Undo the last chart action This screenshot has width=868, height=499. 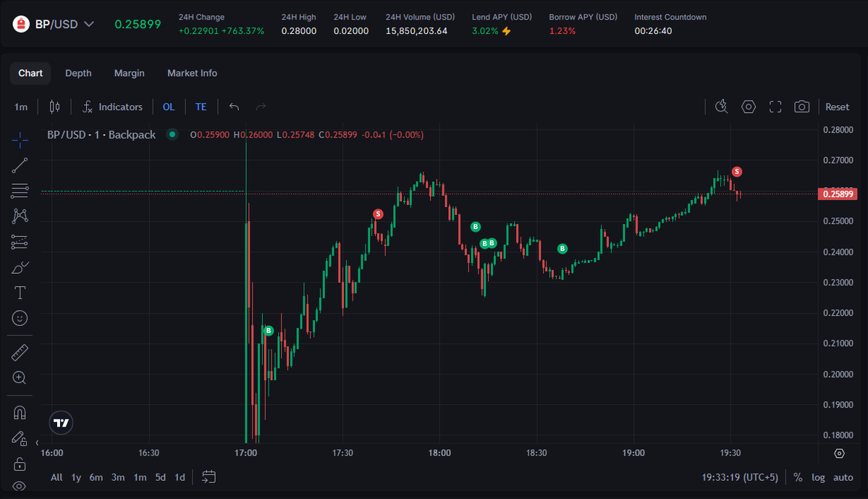click(234, 107)
